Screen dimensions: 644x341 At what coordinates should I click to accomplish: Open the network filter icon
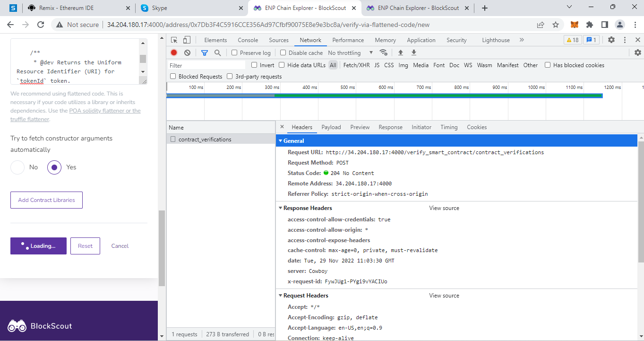click(x=204, y=52)
